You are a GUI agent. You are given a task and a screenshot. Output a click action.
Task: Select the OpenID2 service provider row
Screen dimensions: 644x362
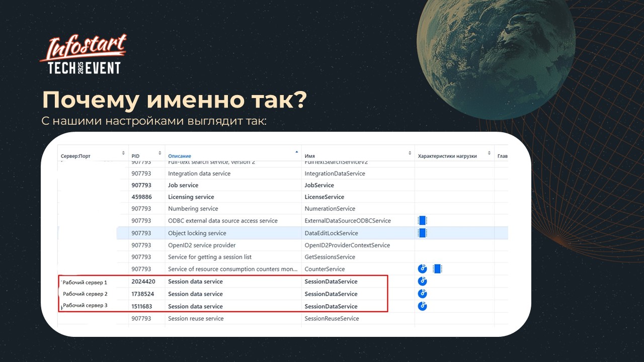coord(202,245)
